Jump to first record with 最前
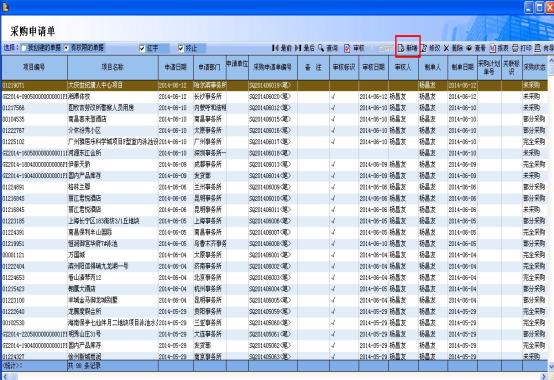The width and height of the screenshot is (554, 380). coord(282,48)
